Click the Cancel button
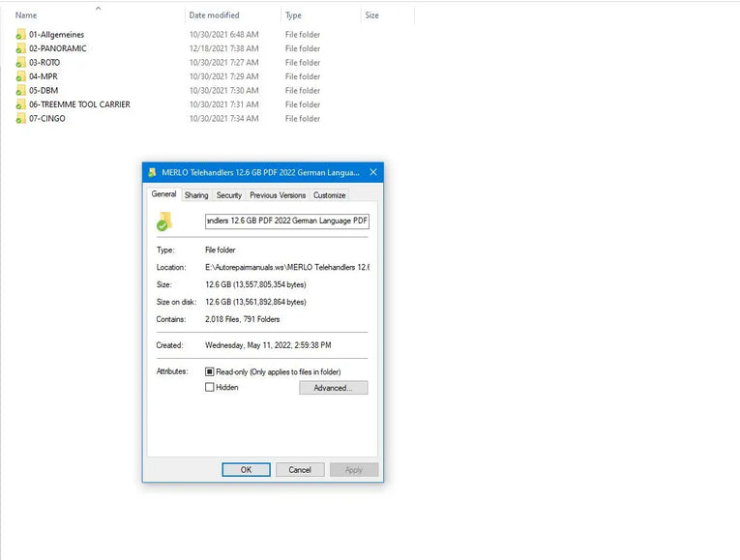The height and width of the screenshot is (560, 740). click(300, 470)
